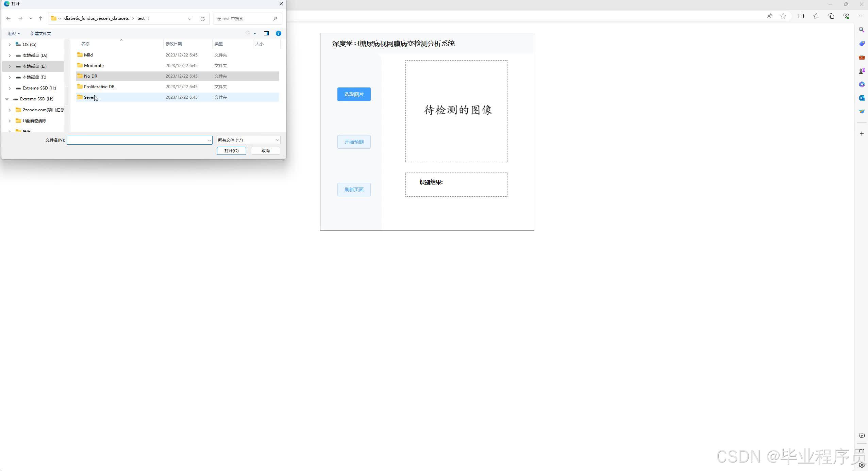Toggle Edge split screen icon
The height and width of the screenshot is (471, 868).
801,16
